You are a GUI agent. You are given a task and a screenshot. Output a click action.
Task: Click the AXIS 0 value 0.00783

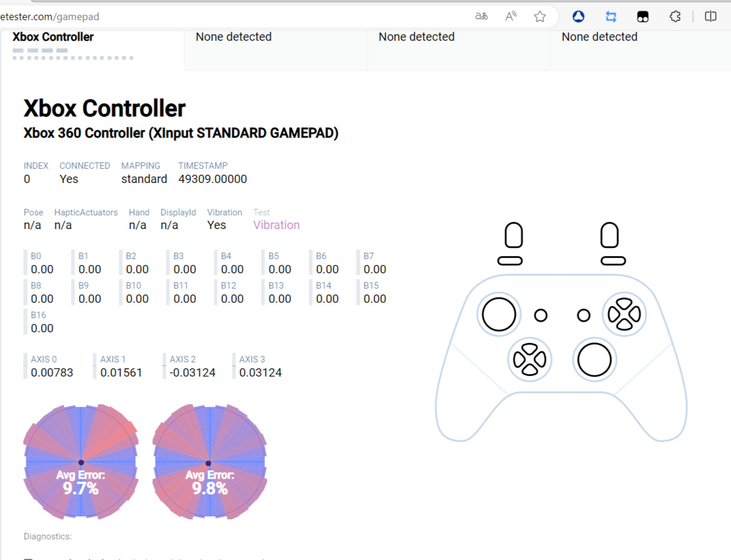point(52,372)
